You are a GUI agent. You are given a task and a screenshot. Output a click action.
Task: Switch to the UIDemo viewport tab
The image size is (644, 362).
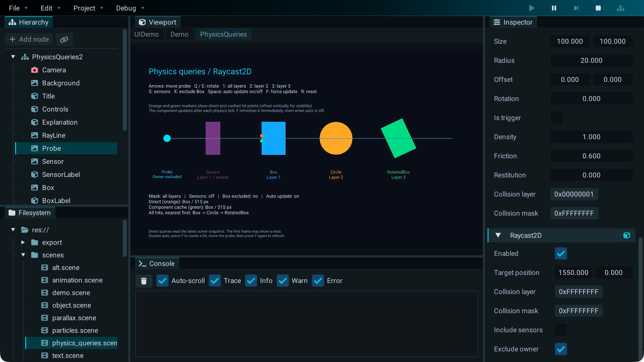coord(146,34)
